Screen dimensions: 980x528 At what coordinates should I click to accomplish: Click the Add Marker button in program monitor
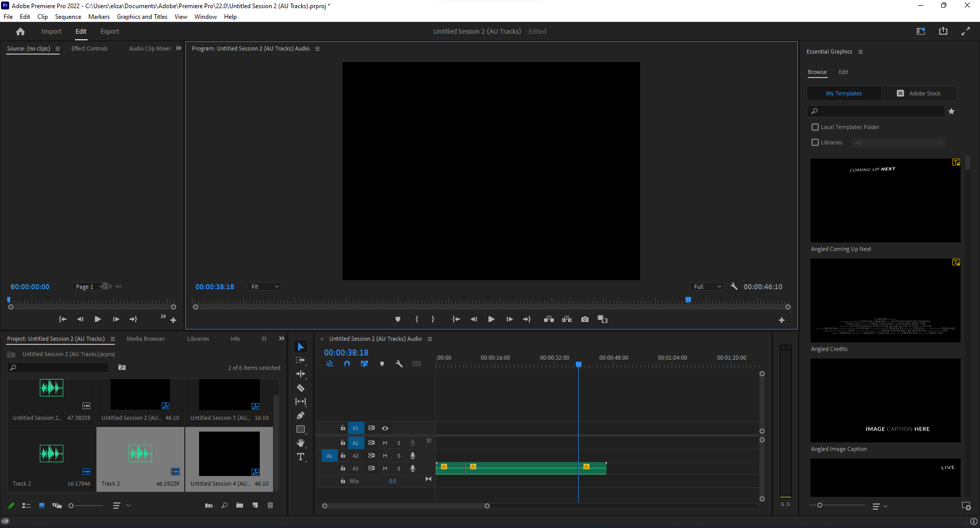click(398, 319)
